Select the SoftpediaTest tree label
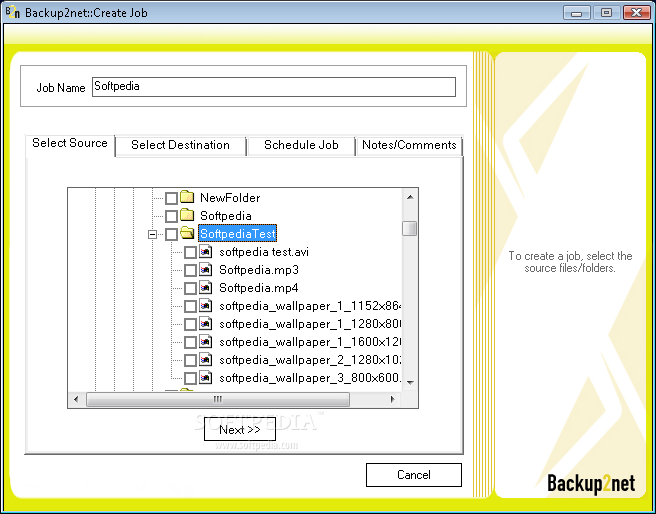The image size is (656, 514). (237, 233)
